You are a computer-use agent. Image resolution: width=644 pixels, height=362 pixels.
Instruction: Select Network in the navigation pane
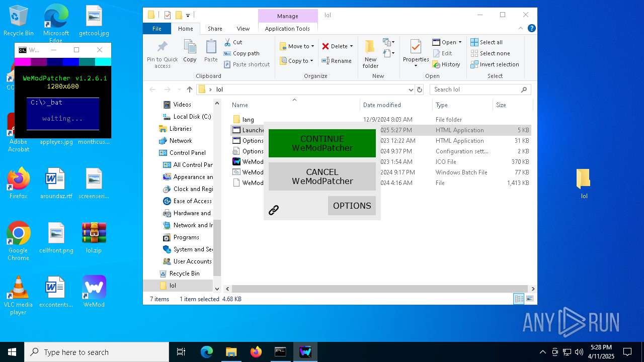[x=175, y=141]
